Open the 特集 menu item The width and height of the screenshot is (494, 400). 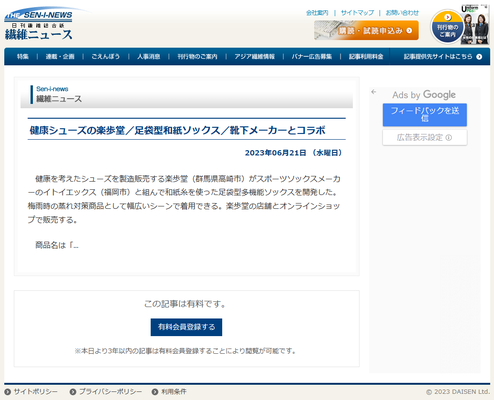point(23,57)
